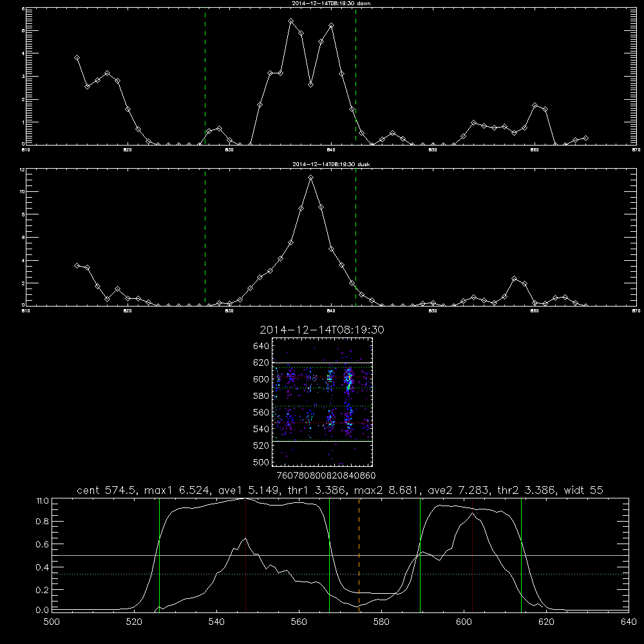Viewport: 644px width, 644px height.
Task: Select the 'ave2 7.283' value text
Action: (x=458, y=490)
